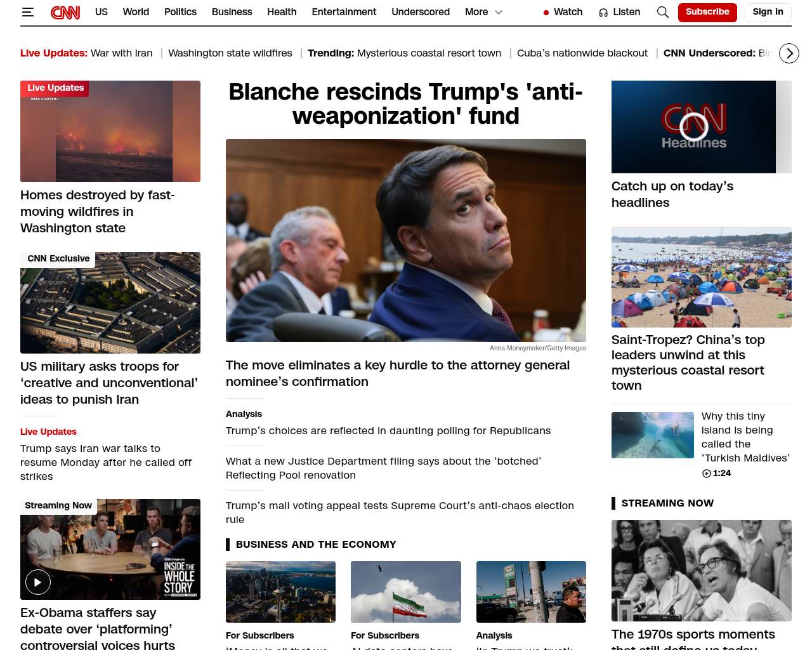Open the US section

pyautogui.click(x=101, y=12)
